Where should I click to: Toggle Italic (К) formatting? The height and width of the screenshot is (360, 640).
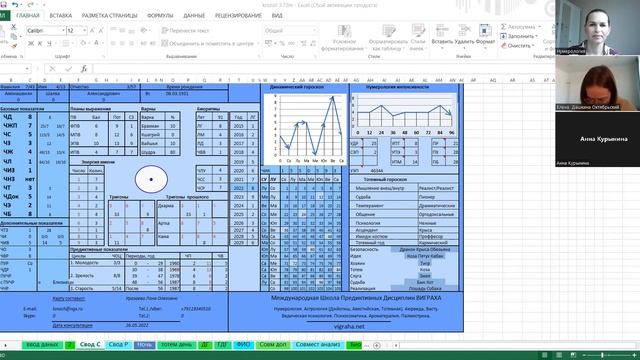click(x=40, y=43)
